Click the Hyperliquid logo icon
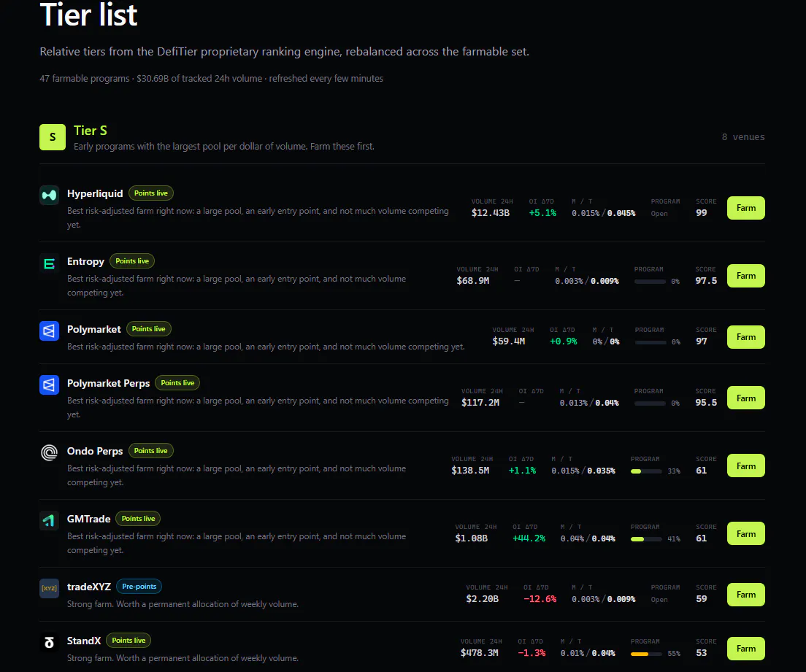Image resolution: width=806 pixels, height=672 pixels. pyautogui.click(x=50, y=196)
